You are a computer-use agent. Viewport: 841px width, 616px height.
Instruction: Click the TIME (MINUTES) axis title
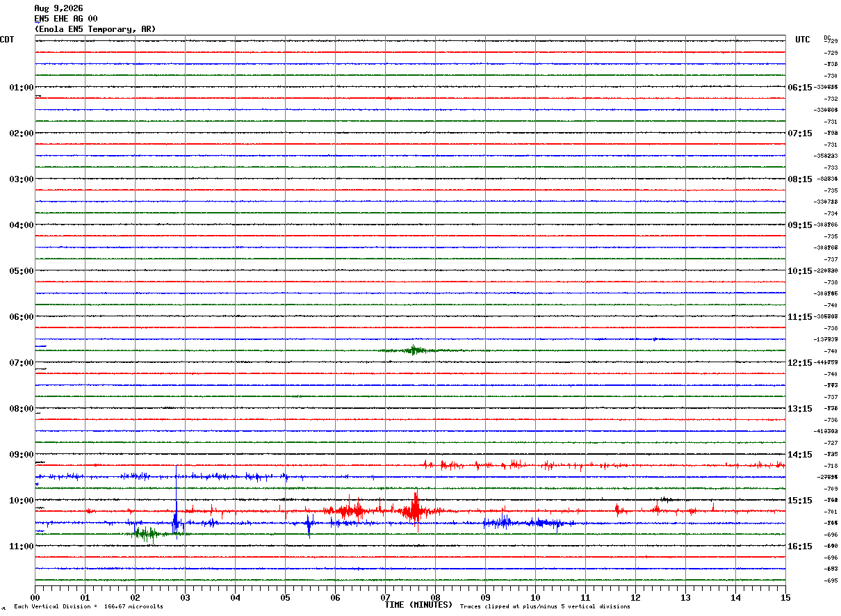418,605
